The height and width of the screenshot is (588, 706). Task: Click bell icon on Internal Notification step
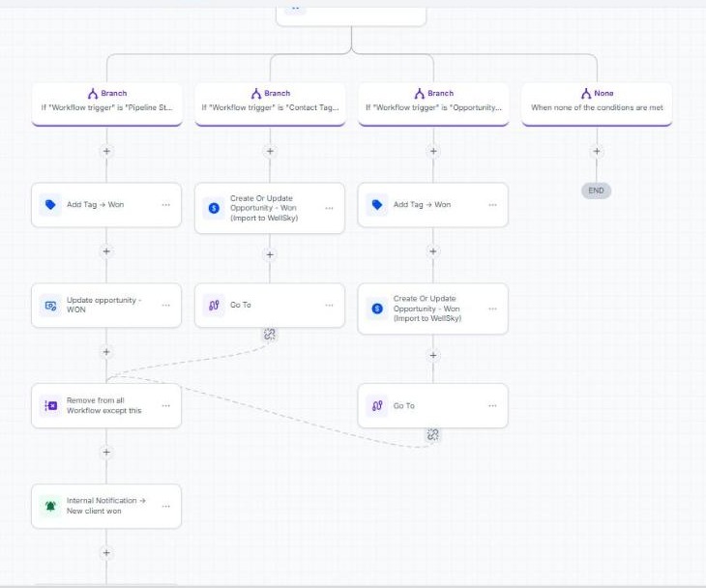pos(50,506)
